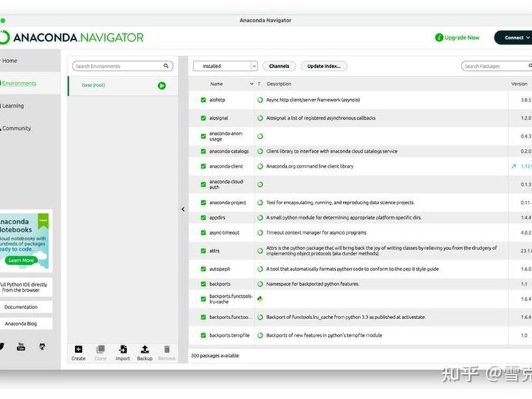
Task: Click anaconda-anon-usage package type icon
Action: click(260, 136)
